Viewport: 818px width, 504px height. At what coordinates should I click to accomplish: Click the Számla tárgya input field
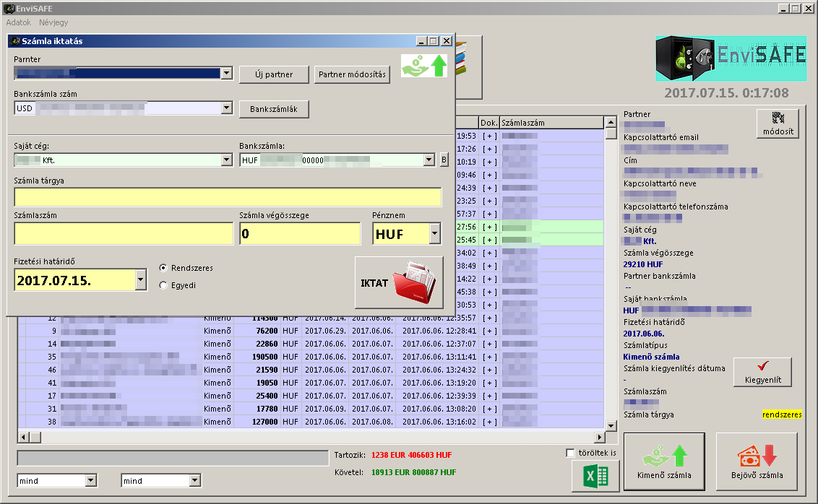point(228,197)
